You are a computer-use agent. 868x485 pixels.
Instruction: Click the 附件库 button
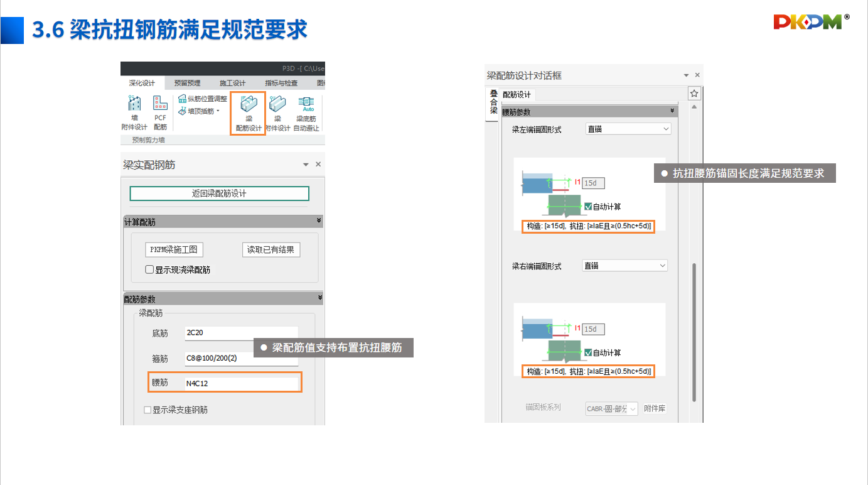click(655, 408)
